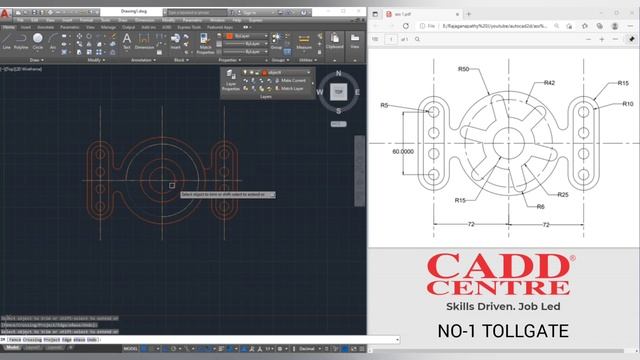Toggle the grid display in status bar
Image resolution: width=640 pixels, height=360 pixels.
(144, 349)
